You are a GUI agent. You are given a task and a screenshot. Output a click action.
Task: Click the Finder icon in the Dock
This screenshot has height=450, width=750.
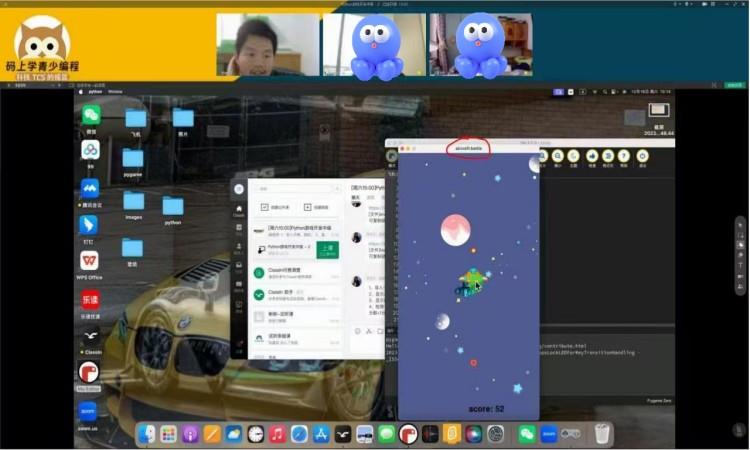(147, 434)
